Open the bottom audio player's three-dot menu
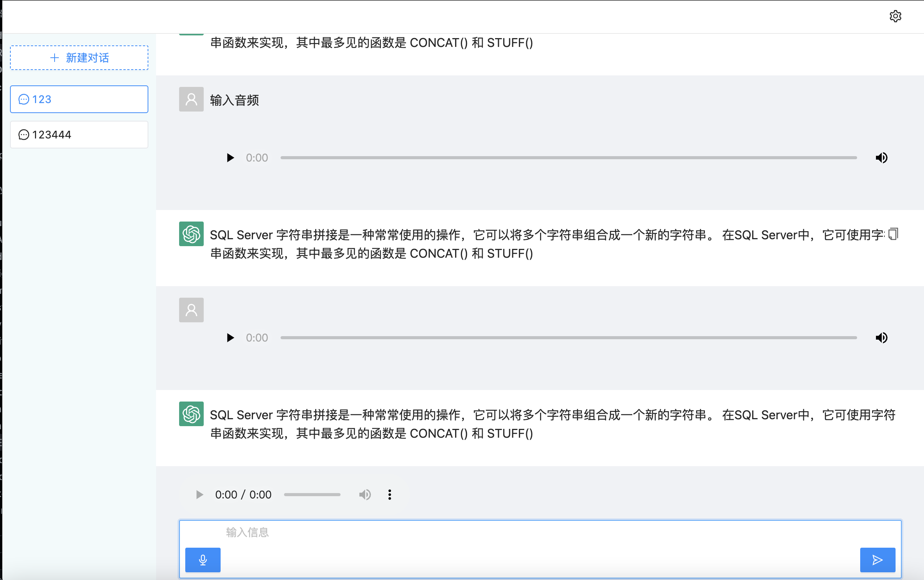The height and width of the screenshot is (580, 924). pyautogui.click(x=390, y=495)
